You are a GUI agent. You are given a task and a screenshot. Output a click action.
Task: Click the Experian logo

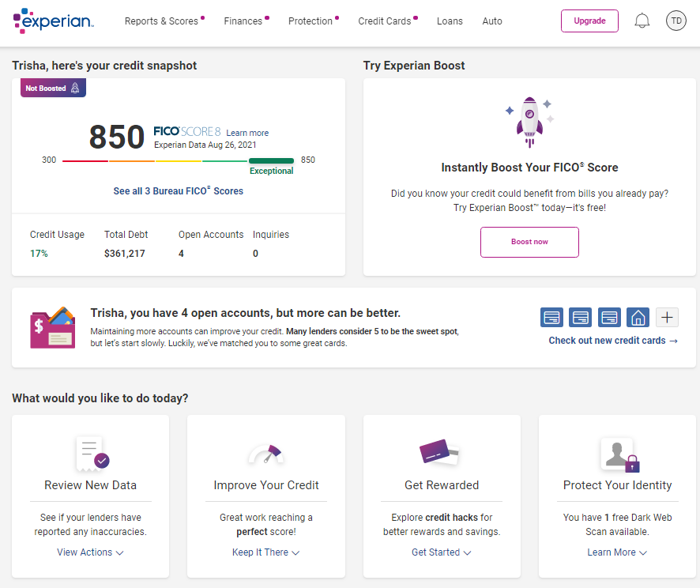click(53, 21)
